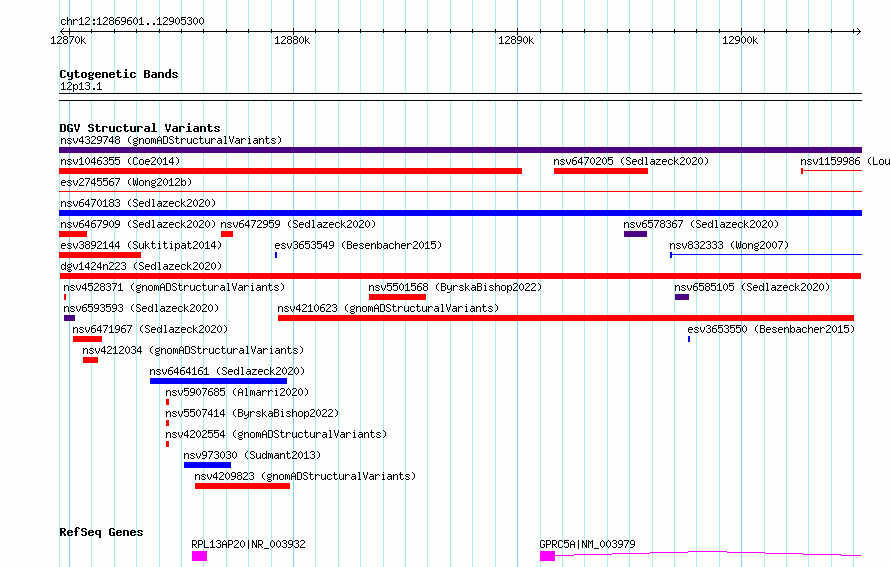This screenshot has height=567, width=890.
Task: Open nsv6471967 (Sedlazeck2020) label
Action: [x=150, y=329]
